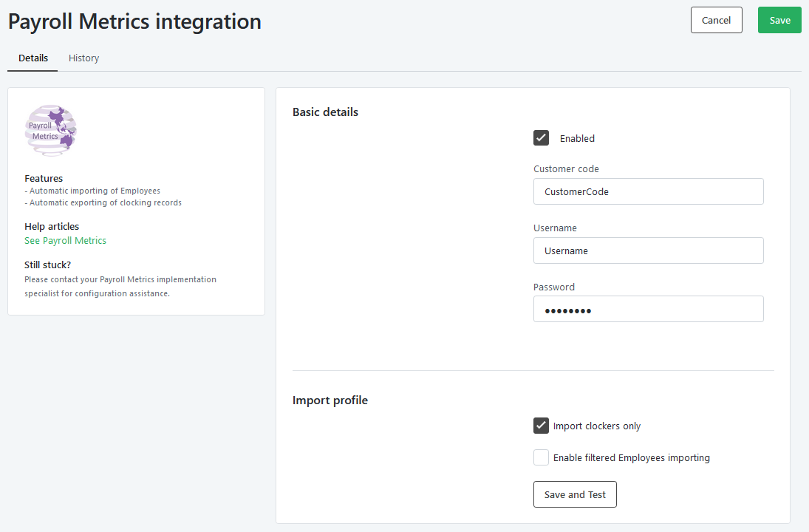Screen dimensions: 809x532
Task: Click the Features heading text
Action: point(44,179)
